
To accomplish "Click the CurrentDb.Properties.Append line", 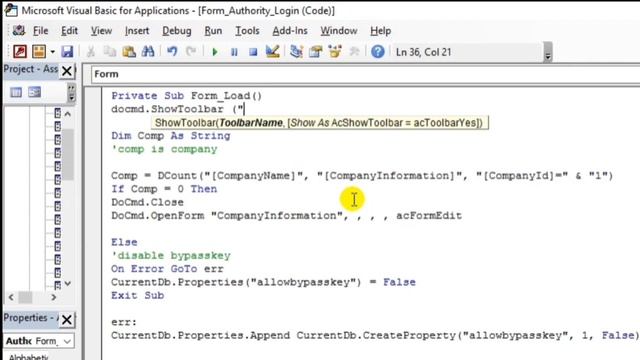I will (375, 336).
